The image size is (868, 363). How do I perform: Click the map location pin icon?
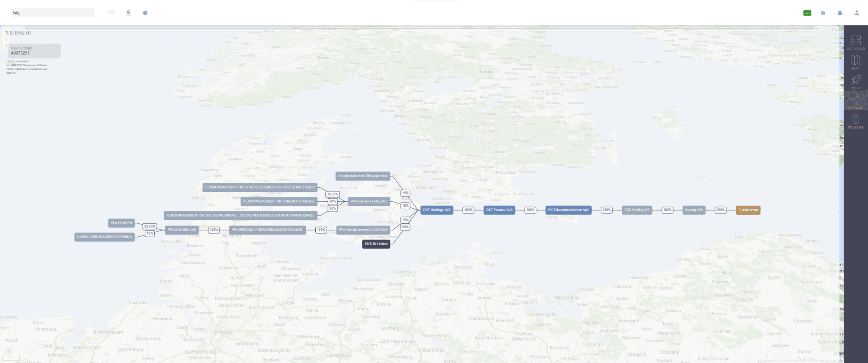128,13
